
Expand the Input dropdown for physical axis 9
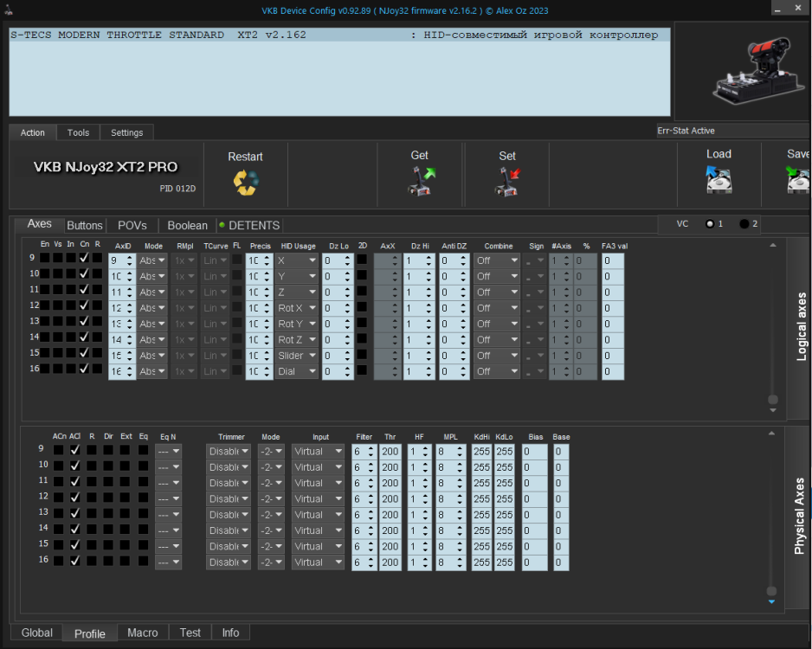tap(317, 451)
